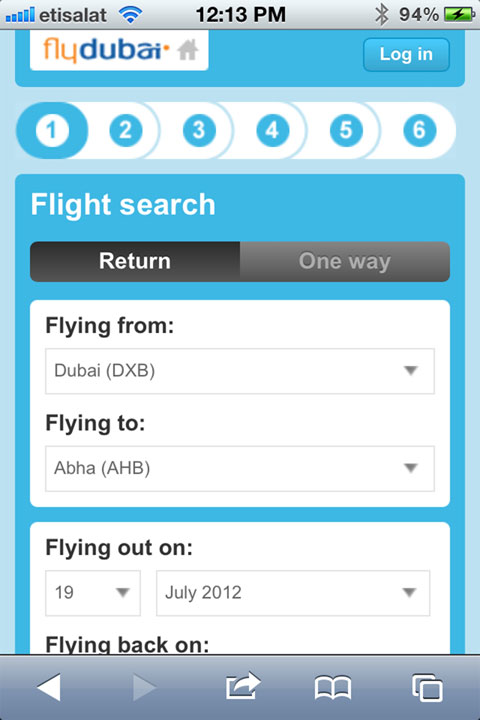Open the Flying to Abha (AHB) dropdown
Screen dimensions: 480x720
(x=240, y=468)
